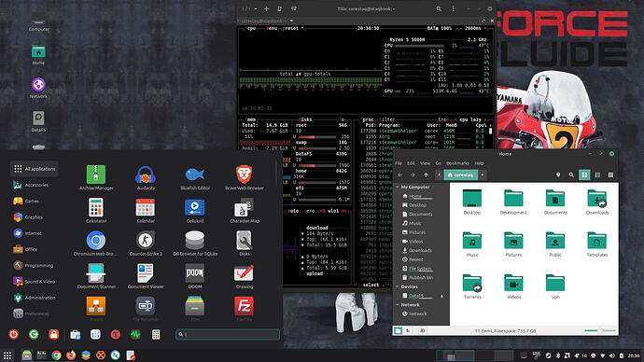Open the Bookmarks menu in file manager
This screenshot has height=362, width=644.
[x=457, y=163]
